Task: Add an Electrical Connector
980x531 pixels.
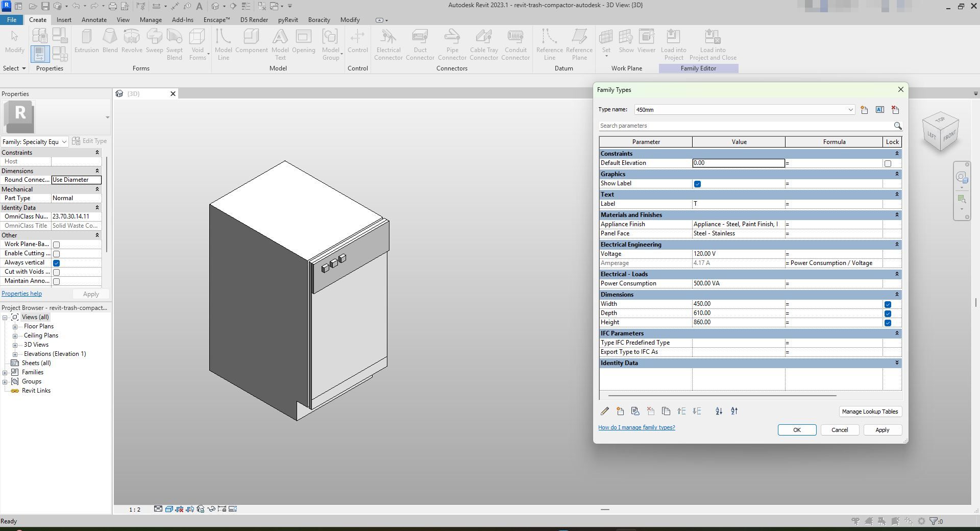Action: 388,44
